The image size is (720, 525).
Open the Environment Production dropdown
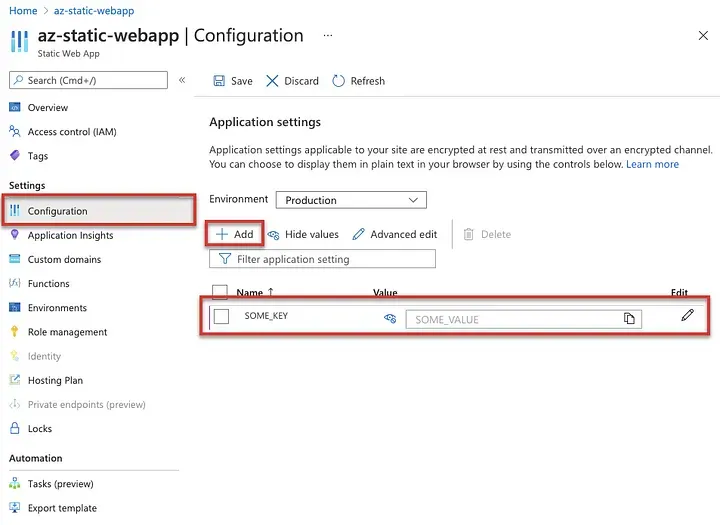(351, 200)
